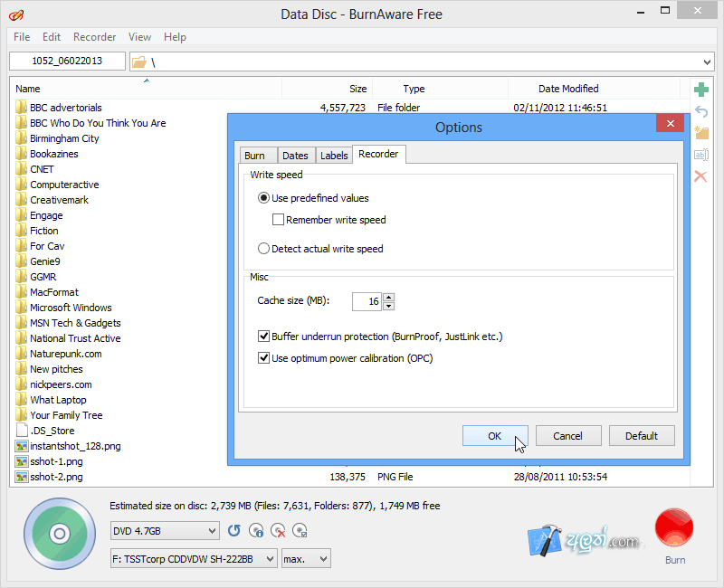Click the undo arrow in the sidebar
The image size is (724, 588).
coord(701,110)
